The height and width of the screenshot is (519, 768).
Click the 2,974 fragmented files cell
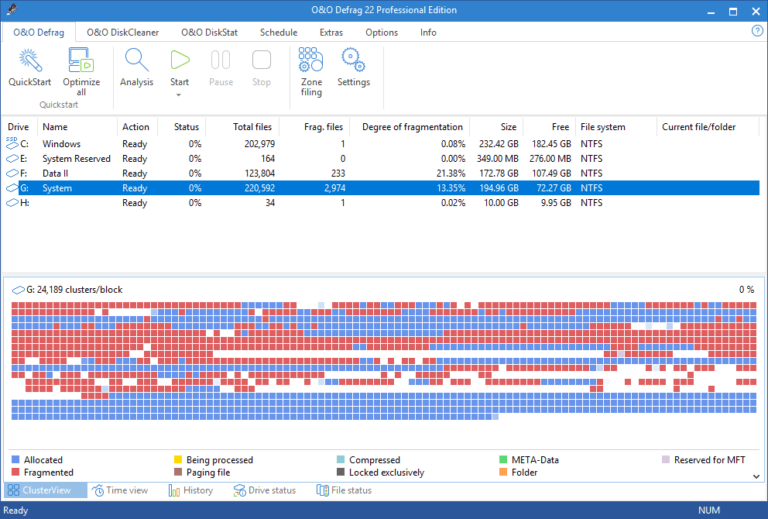point(335,188)
